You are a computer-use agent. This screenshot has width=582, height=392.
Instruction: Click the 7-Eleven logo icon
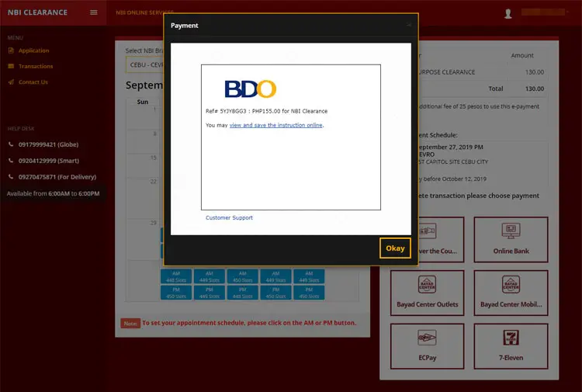coord(511,338)
